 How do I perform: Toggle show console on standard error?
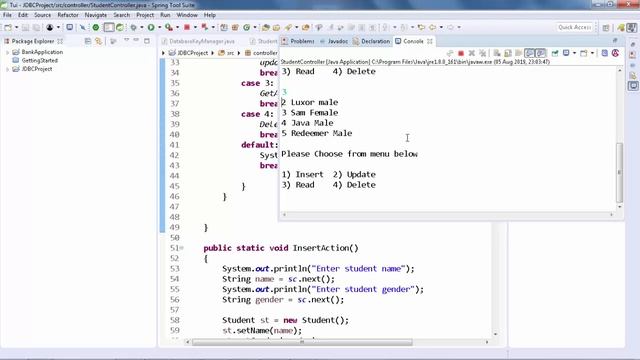(541, 53)
